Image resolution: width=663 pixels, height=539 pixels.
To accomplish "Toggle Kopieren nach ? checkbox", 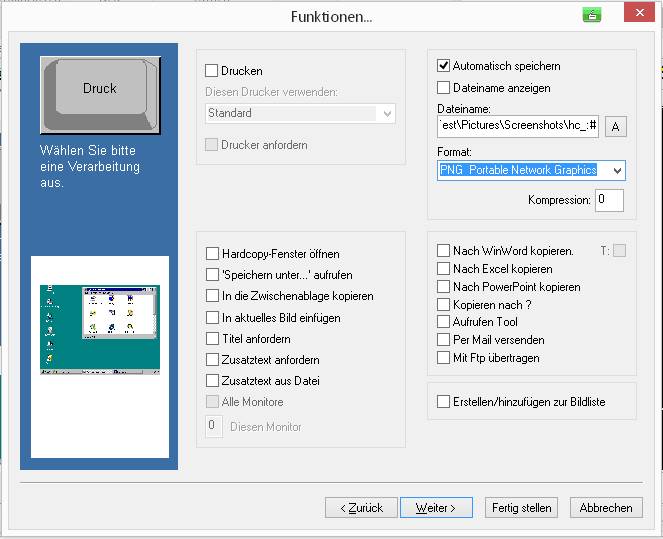I will tap(443, 304).
